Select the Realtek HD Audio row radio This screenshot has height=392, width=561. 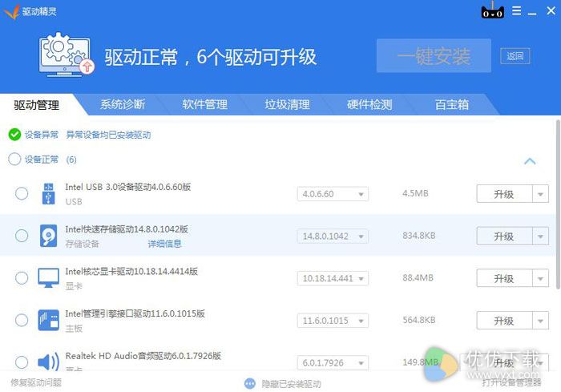(22, 362)
